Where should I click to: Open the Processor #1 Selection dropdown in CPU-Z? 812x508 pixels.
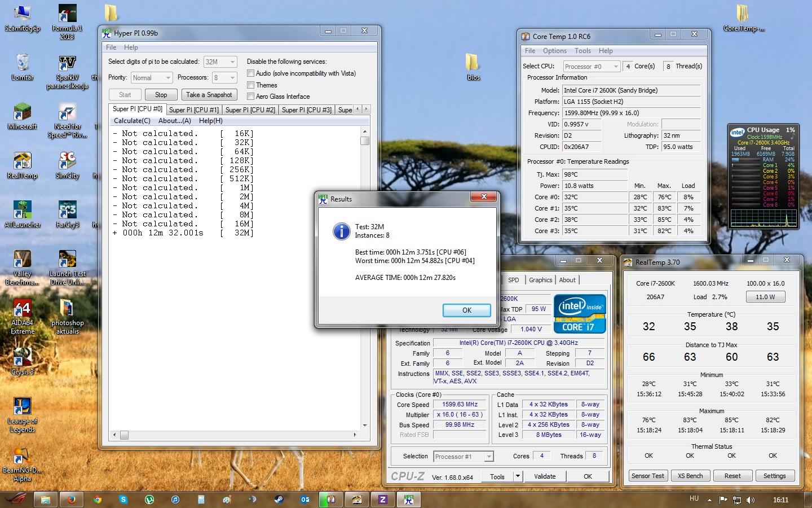pyautogui.click(x=464, y=456)
